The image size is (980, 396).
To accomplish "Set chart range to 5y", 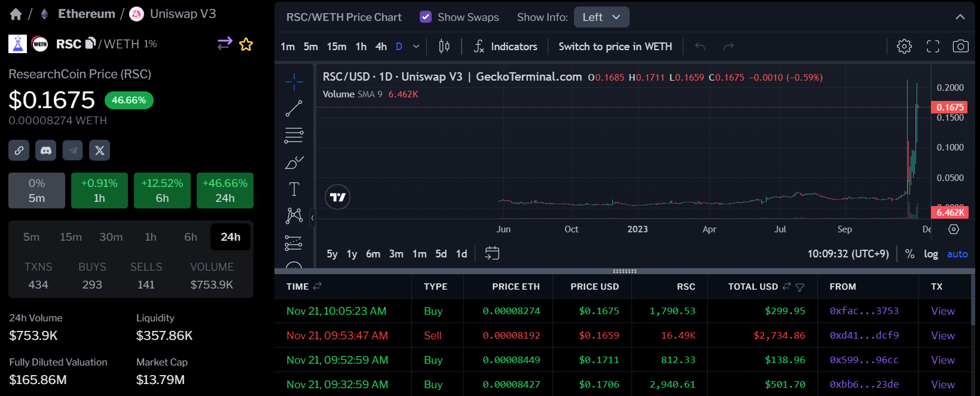I will (x=332, y=254).
